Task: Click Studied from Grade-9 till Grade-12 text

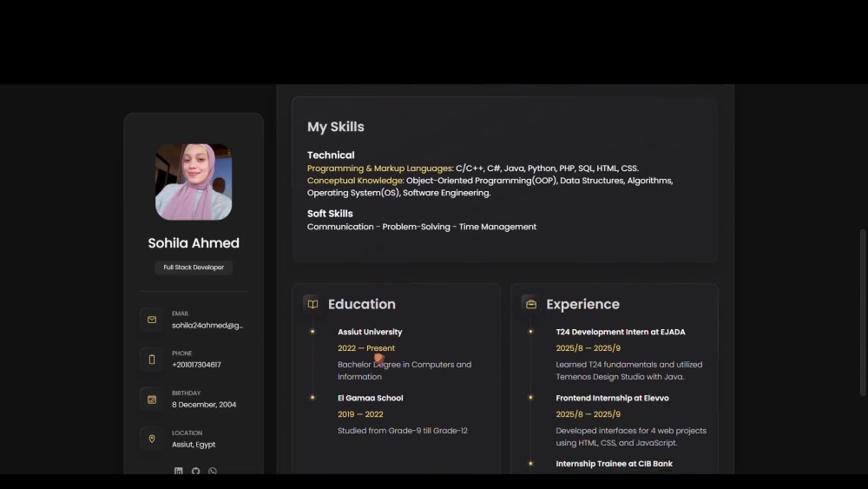Action: (x=403, y=430)
